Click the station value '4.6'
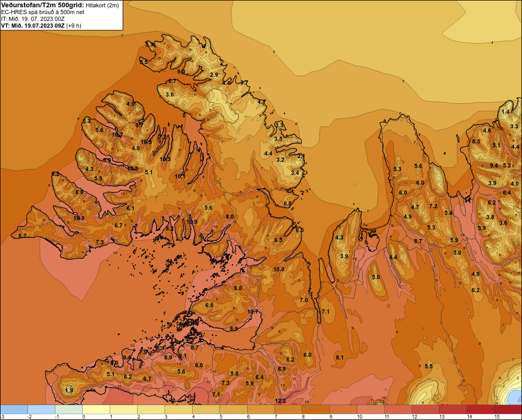 tap(487, 130)
